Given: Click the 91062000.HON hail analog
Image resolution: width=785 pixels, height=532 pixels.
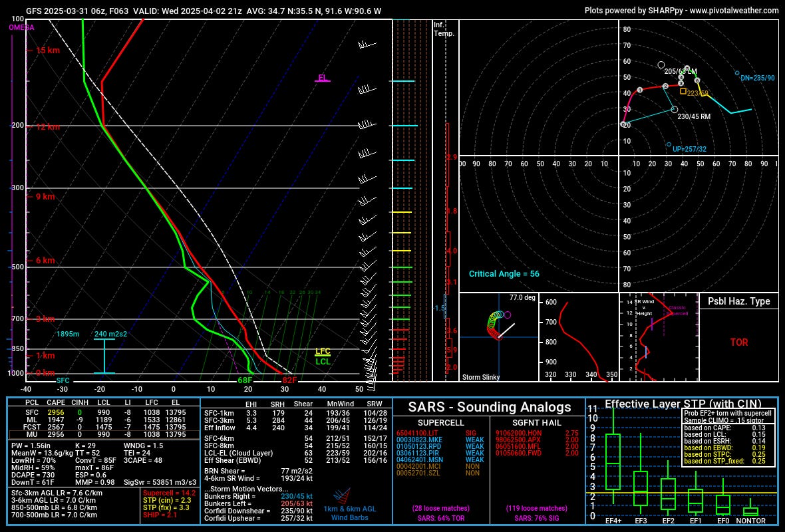Looking at the screenshot, I should point(519,434).
